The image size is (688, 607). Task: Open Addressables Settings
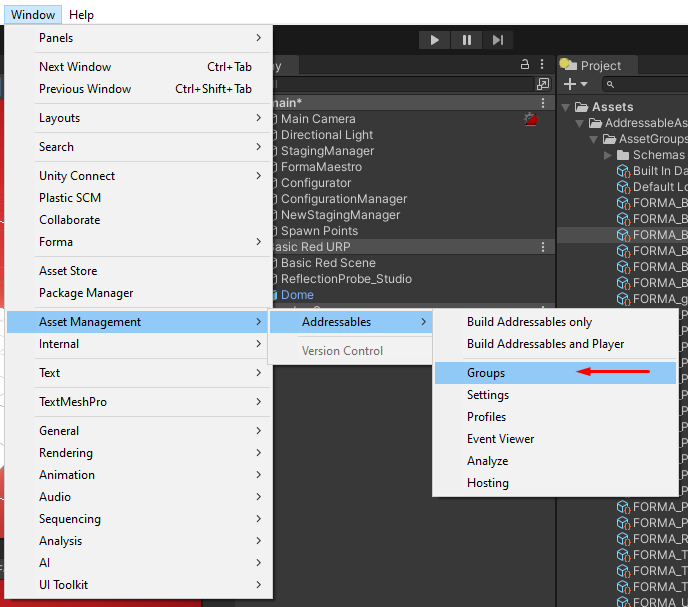[x=555, y=395]
